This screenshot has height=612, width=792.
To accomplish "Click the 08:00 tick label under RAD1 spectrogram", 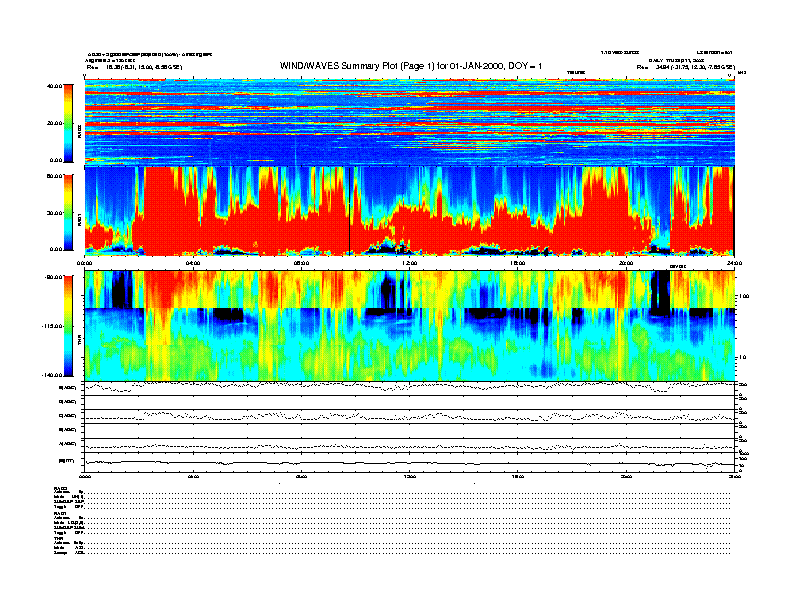I will pos(301,263).
